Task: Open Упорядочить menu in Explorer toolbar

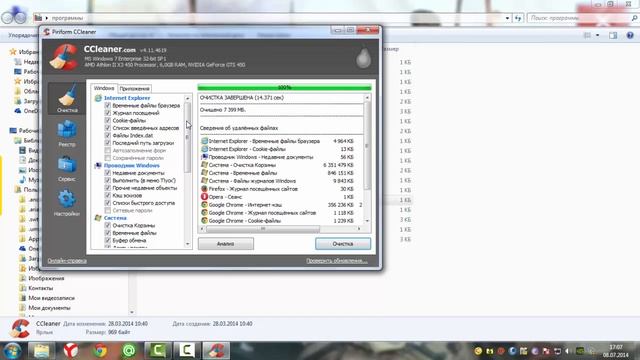Action: pyautogui.click(x=23, y=36)
